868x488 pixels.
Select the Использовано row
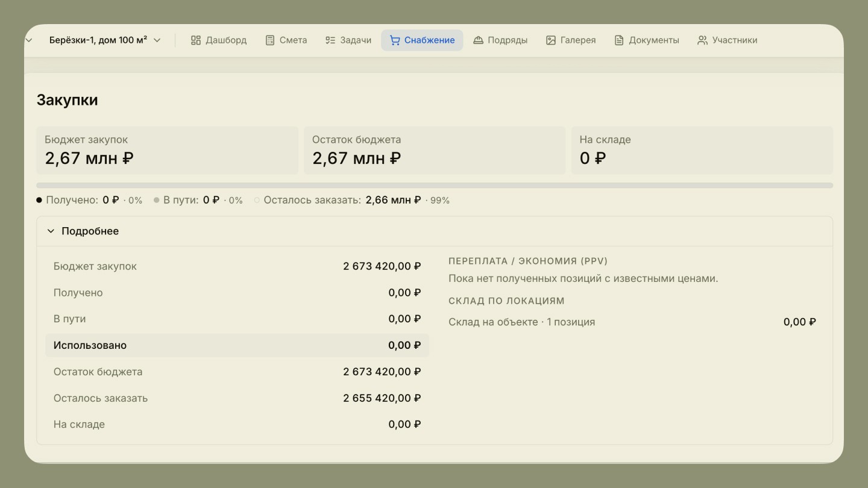[237, 345]
